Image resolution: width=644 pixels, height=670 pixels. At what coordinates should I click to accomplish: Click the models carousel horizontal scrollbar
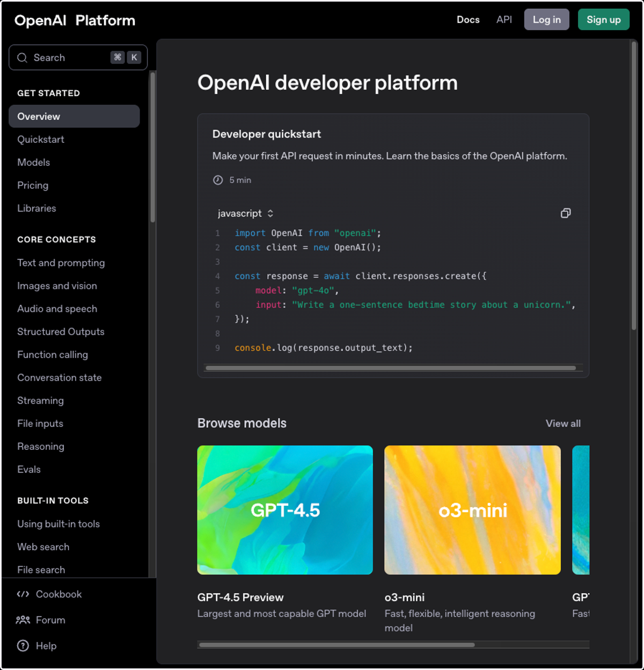(336, 645)
